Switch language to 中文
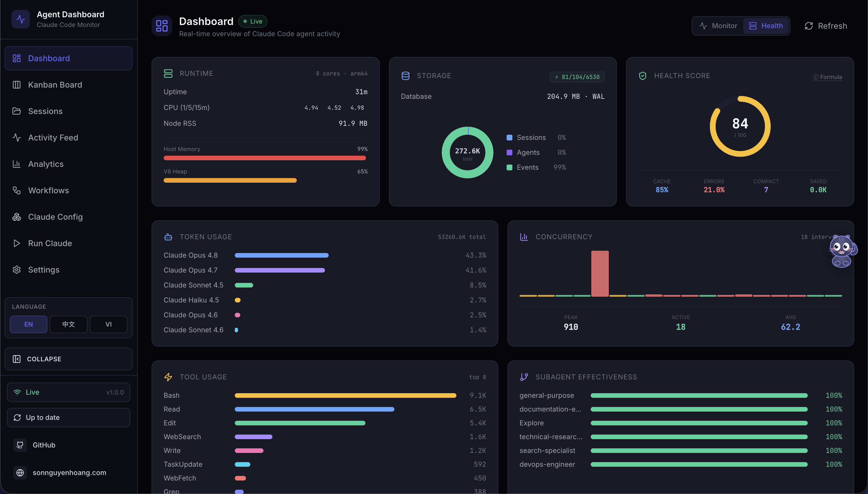 click(x=69, y=325)
